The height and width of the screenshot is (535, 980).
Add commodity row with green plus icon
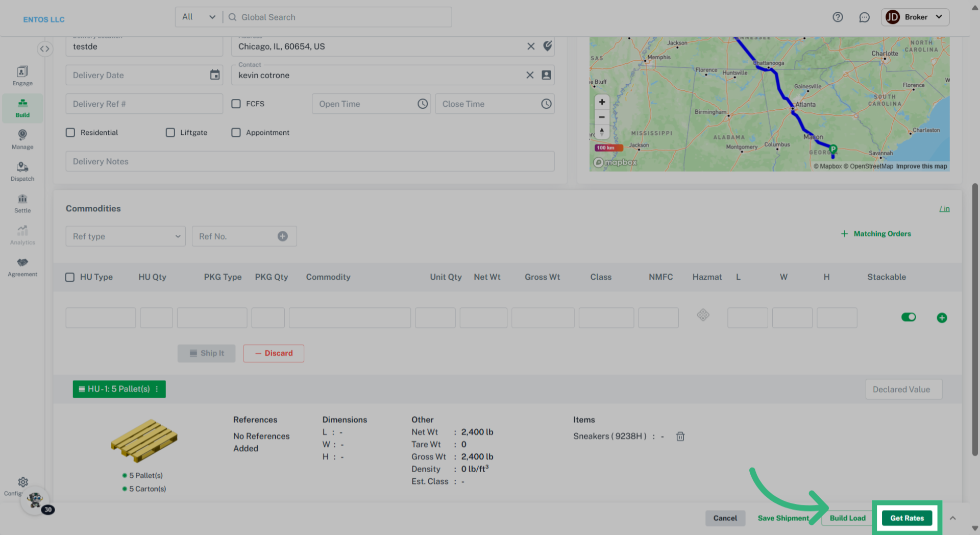(x=942, y=318)
